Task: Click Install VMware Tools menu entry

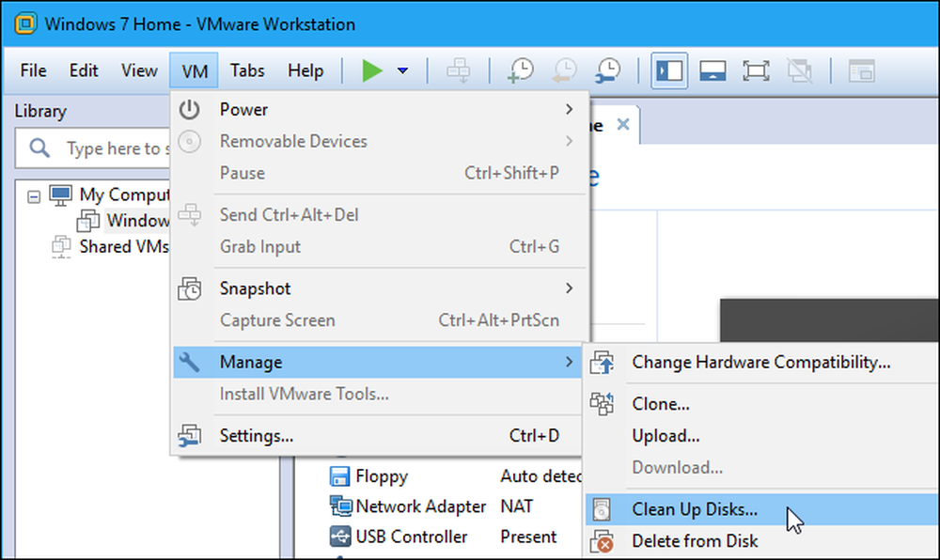Action: [378, 394]
